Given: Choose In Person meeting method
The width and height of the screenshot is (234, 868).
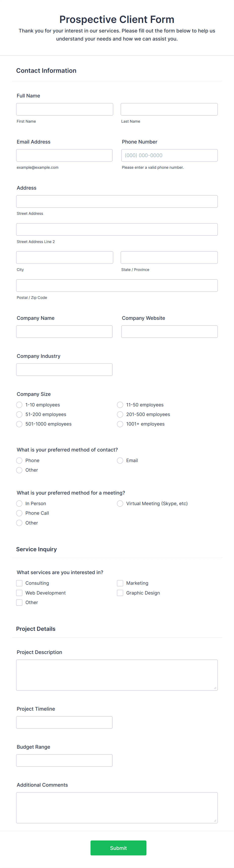Looking at the screenshot, I should (19, 503).
